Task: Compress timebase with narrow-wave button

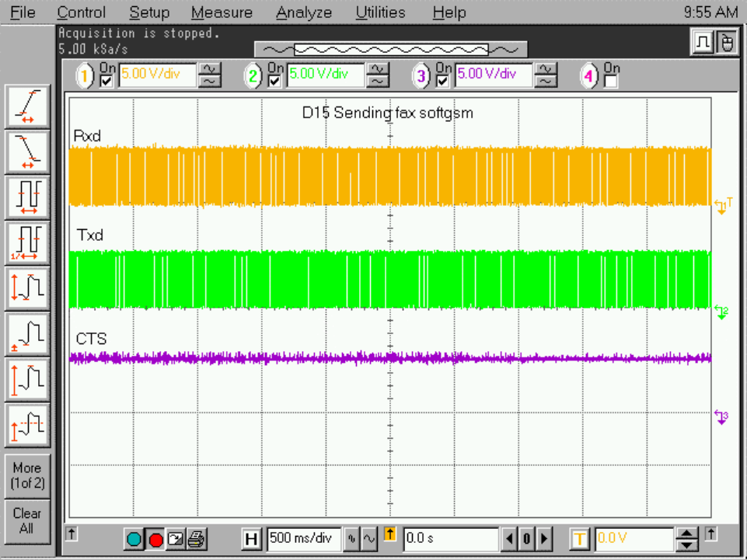Action: pos(352,539)
